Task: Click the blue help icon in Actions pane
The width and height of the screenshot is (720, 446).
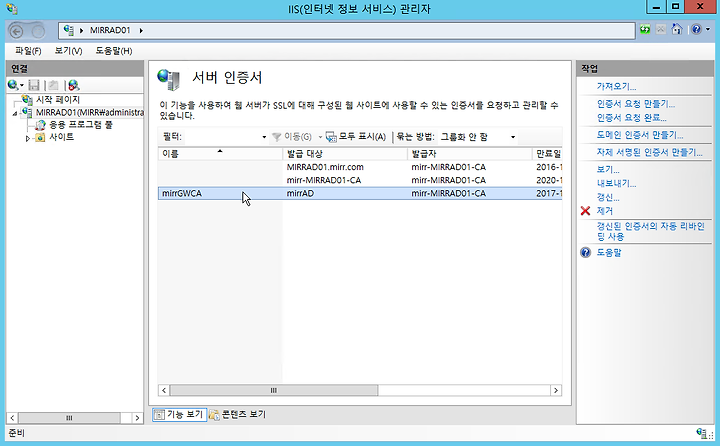Action: [x=585, y=252]
